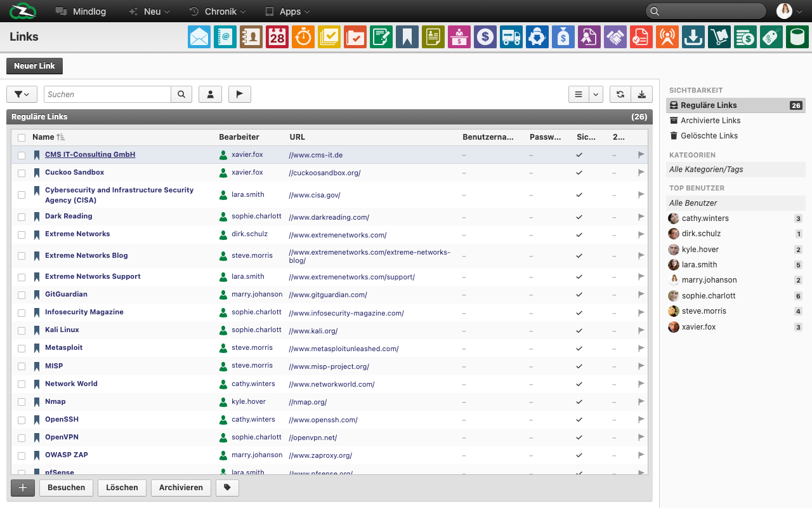Viewport: 812px width, 508px height.
Task: Open the dark teal download tray icon
Action: click(693, 37)
